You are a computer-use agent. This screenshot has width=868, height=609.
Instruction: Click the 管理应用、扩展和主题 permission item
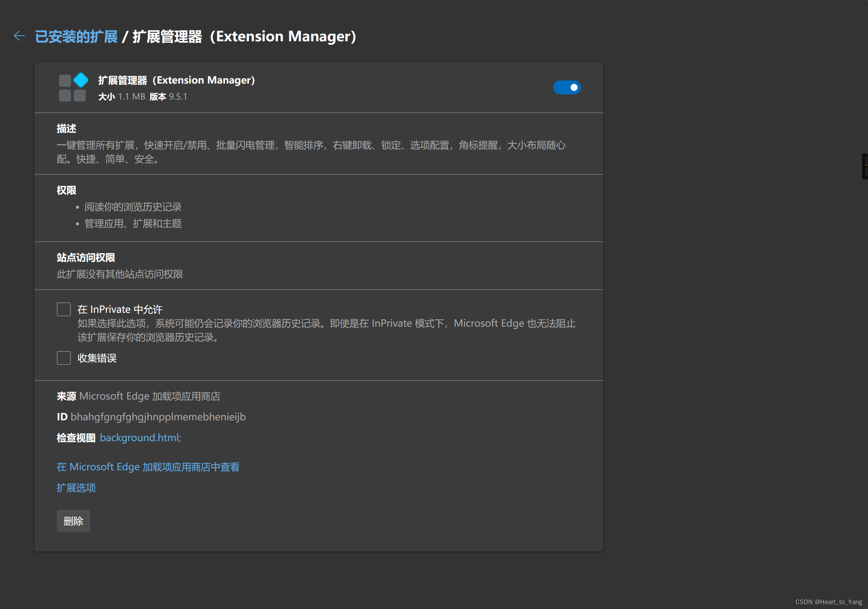pyautogui.click(x=133, y=224)
